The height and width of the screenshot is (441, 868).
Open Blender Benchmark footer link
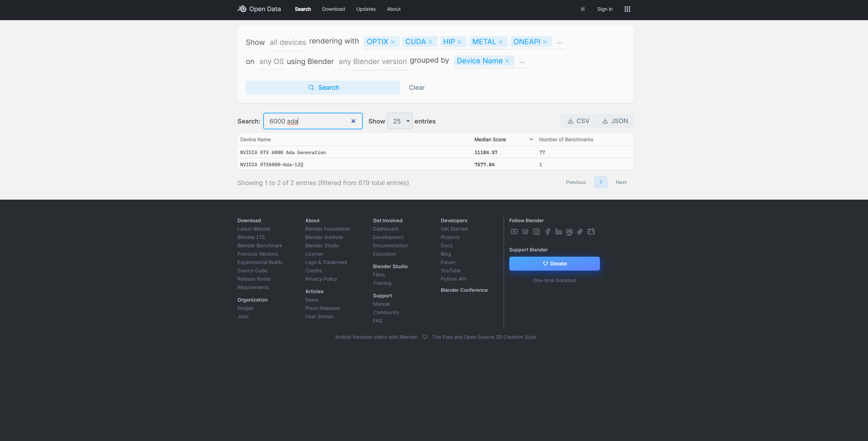point(260,246)
